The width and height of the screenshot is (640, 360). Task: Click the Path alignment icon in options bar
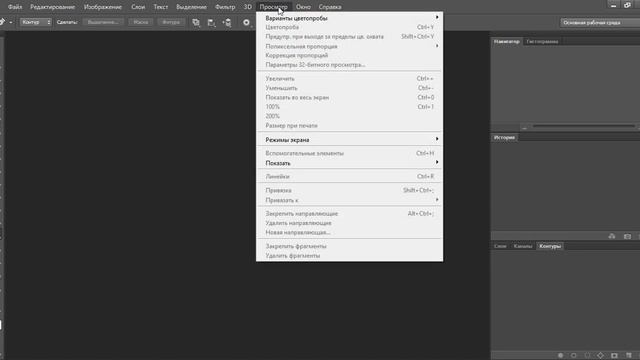[x=211, y=22]
